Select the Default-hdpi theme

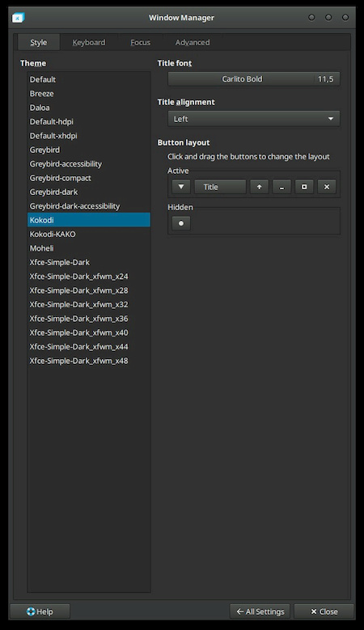click(89, 122)
